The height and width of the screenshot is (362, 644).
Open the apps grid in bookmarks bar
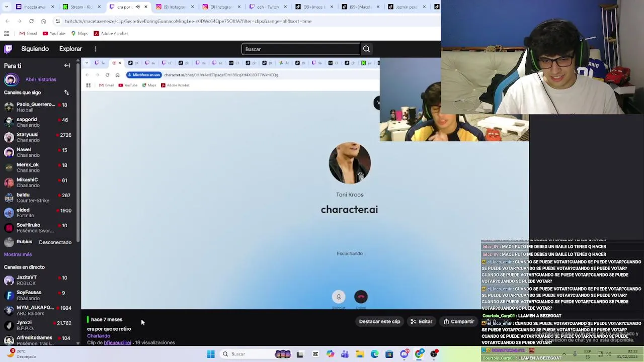click(7, 34)
